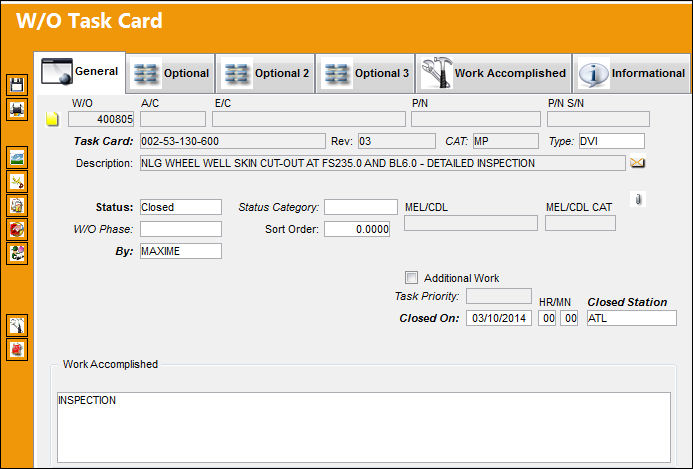Screen dimensions: 693x469
Task: Click the envelope icon next to Description
Action: click(x=637, y=163)
